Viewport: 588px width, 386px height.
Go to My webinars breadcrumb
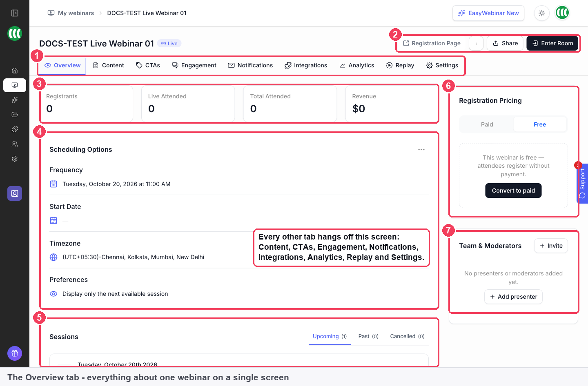point(71,13)
